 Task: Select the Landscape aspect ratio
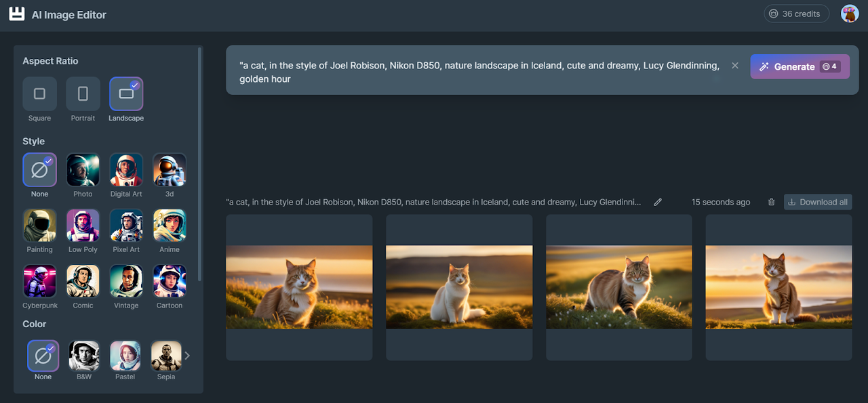click(x=126, y=94)
